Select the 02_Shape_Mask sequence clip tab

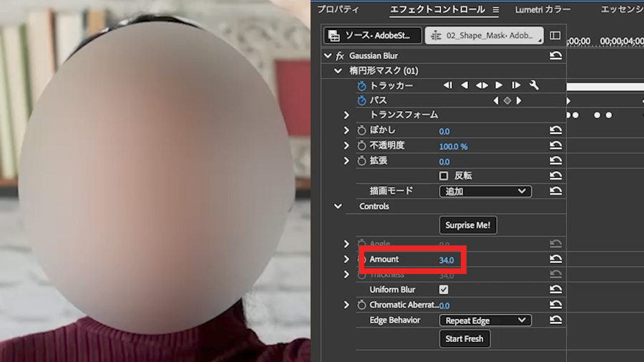pyautogui.click(x=484, y=35)
